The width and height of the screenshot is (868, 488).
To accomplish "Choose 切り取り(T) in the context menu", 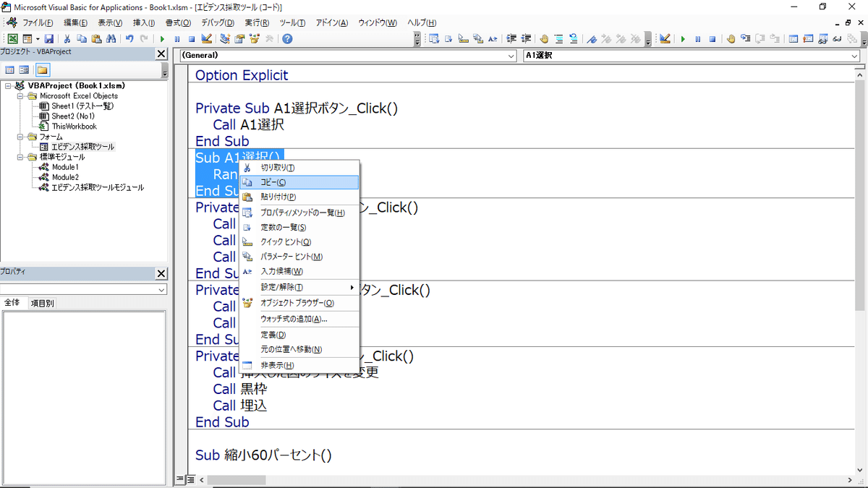I will pyautogui.click(x=299, y=168).
